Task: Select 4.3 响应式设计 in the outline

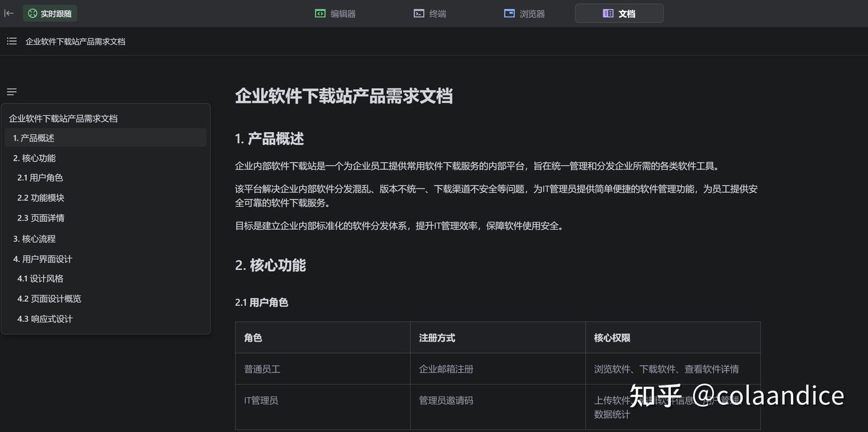Action: (x=43, y=318)
